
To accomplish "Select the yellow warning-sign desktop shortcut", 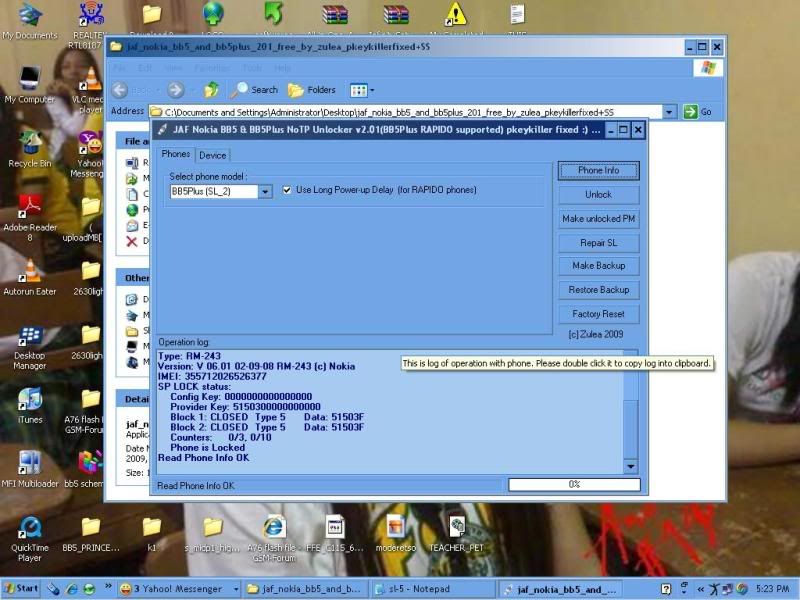I will click(x=455, y=14).
